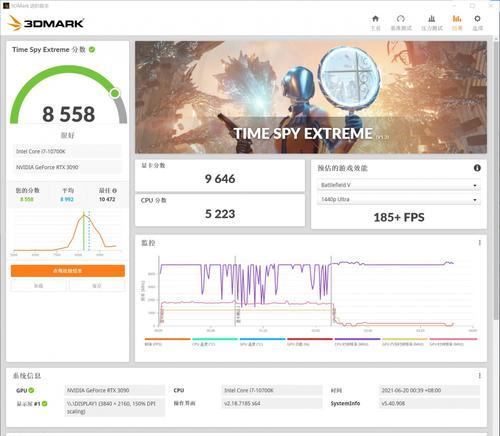The width and height of the screenshot is (500, 436).
Task: Open the system info panel three-dot menu
Action: [x=480, y=376]
